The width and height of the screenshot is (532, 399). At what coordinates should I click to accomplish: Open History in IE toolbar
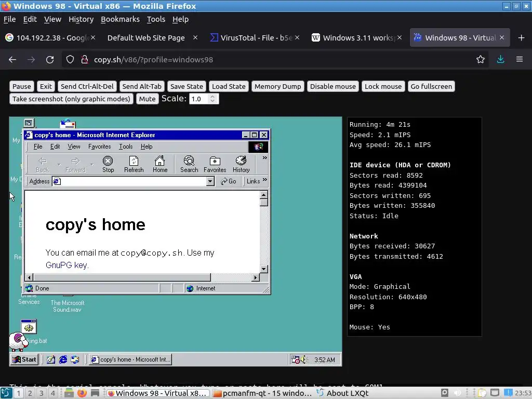point(241,164)
